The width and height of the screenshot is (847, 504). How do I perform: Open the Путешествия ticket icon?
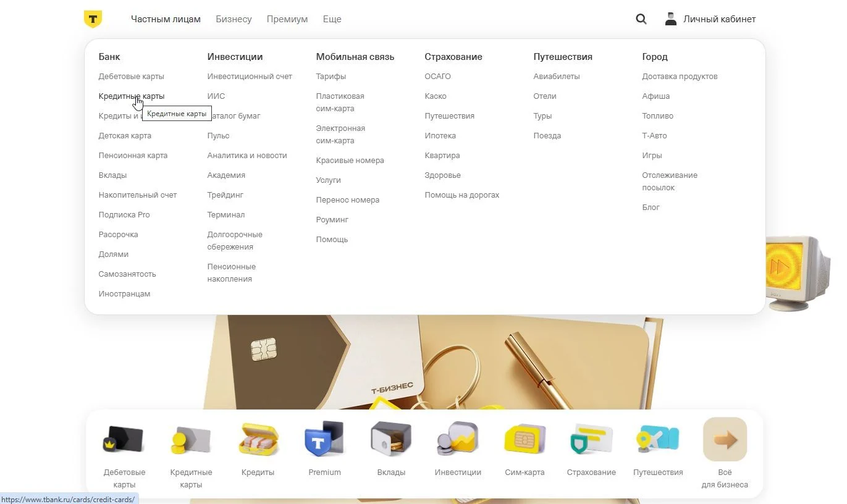tap(658, 439)
